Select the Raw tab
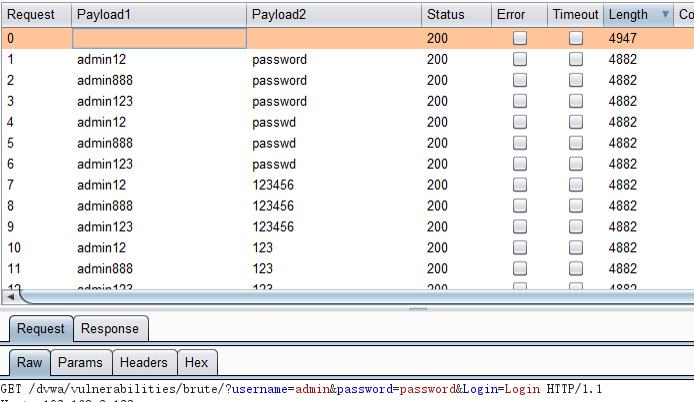The height and width of the screenshot is (402, 694). click(28, 363)
